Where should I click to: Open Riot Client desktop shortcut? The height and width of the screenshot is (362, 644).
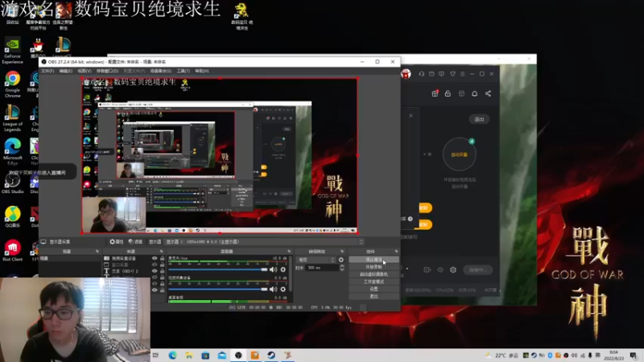click(x=12, y=250)
